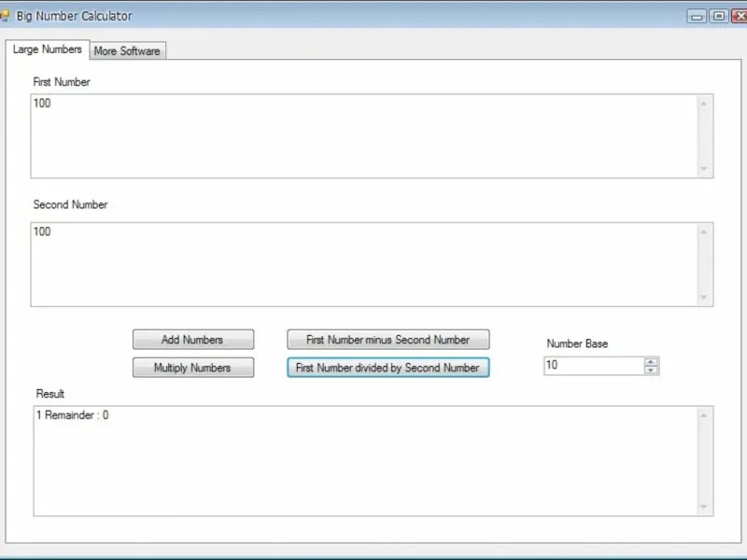This screenshot has width=747, height=560.
Task: Click First Number scrollbar down arrow
Action: click(704, 169)
